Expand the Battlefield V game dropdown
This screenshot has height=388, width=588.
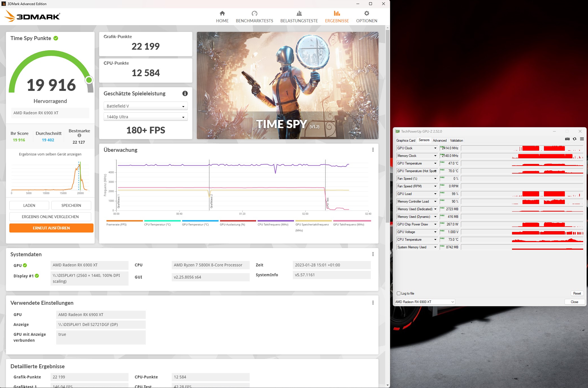pyautogui.click(x=145, y=106)
